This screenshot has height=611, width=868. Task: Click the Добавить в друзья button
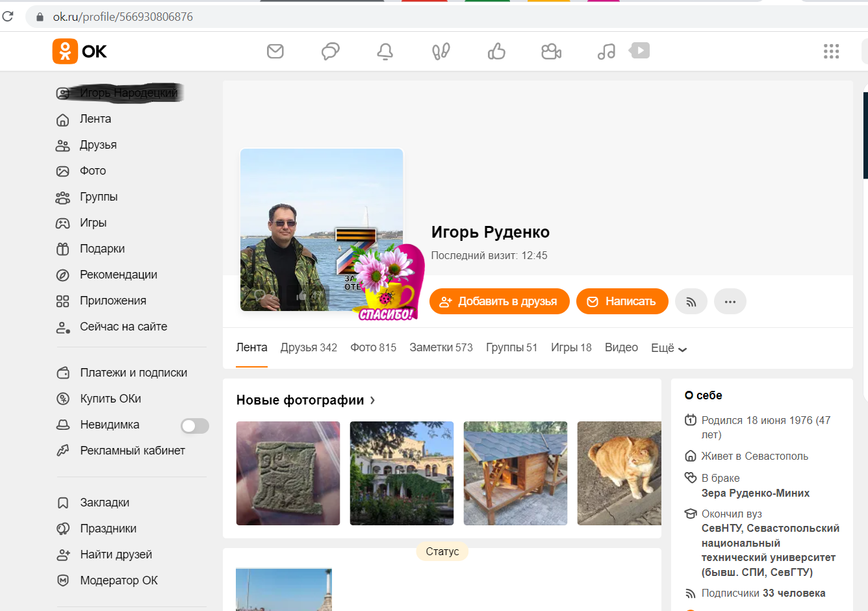point(499,301)
